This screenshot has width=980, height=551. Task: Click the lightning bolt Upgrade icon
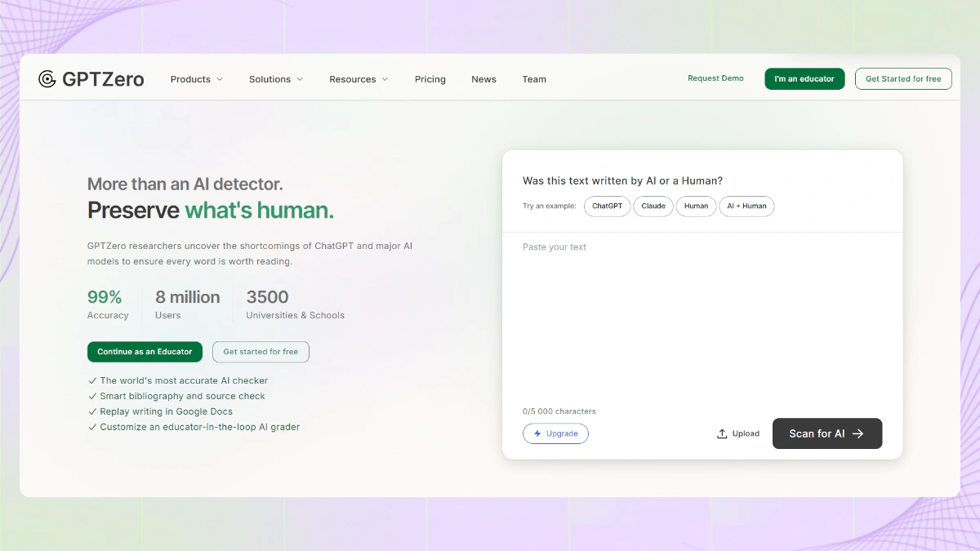point(537,433)
